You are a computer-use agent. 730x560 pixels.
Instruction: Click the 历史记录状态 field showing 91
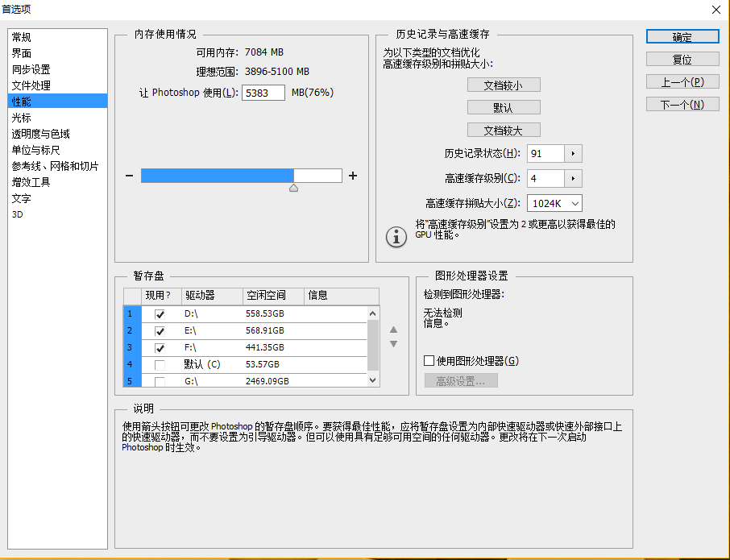point(545,154)
